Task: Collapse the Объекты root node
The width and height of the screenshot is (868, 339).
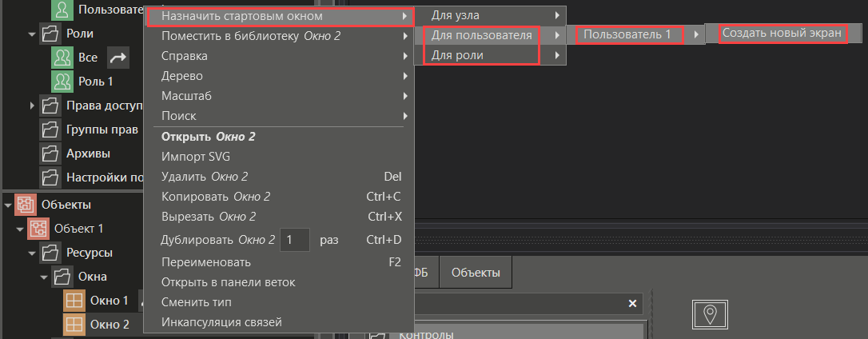Action: click(8, 205)
